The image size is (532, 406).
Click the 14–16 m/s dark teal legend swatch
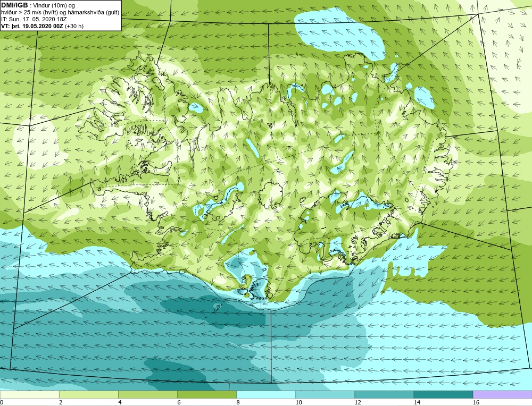tap(443, 394)
